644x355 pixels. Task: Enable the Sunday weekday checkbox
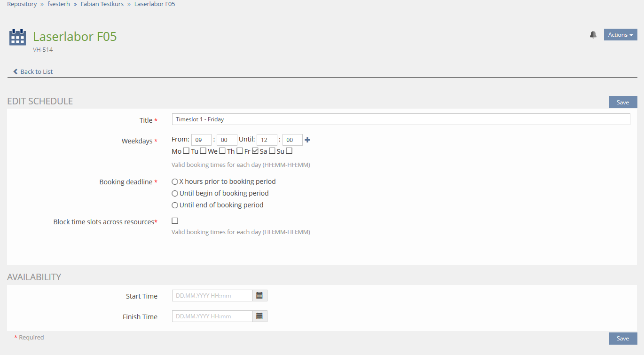point(289,151)
